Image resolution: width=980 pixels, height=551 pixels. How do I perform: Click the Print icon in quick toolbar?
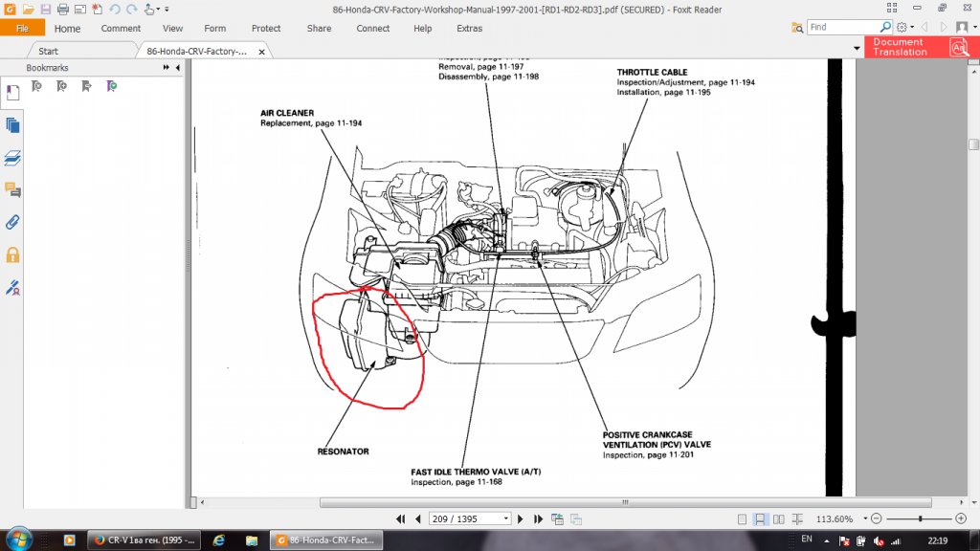click(62, 9)
